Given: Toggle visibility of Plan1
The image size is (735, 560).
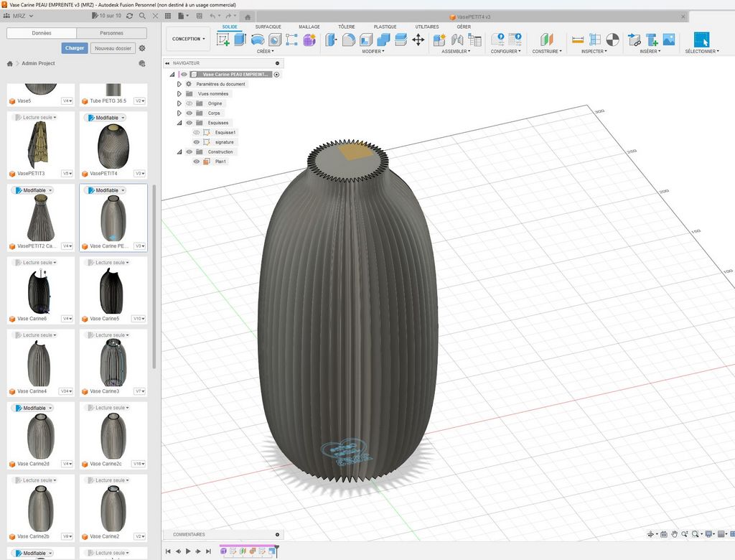Looking at the screenshot, I should pos(197,162).
